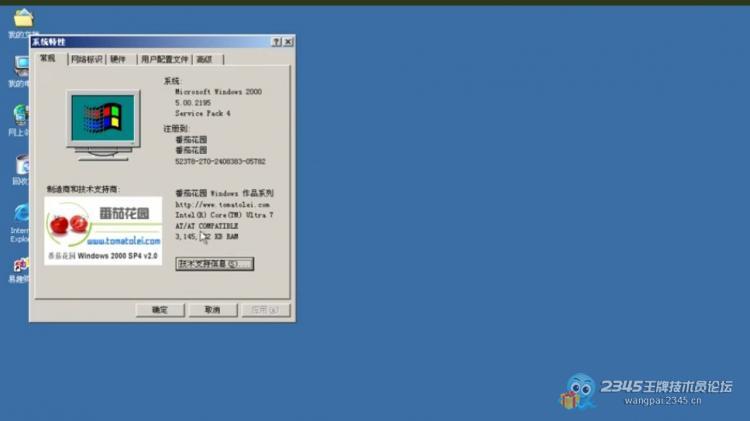
Task: Switch to the 网络标识 tab
Action: tap(87, 59)
